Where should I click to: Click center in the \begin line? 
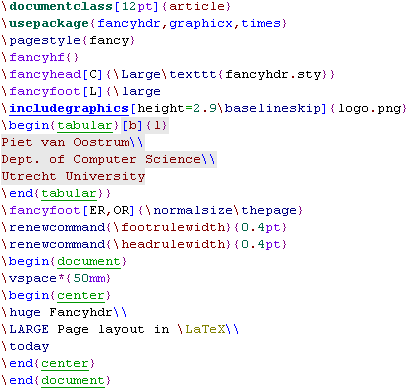click(81, 296)
